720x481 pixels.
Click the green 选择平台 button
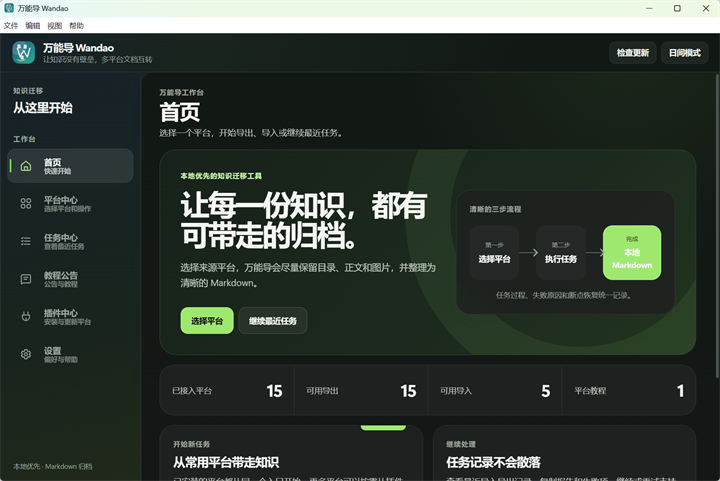[207, 321]
